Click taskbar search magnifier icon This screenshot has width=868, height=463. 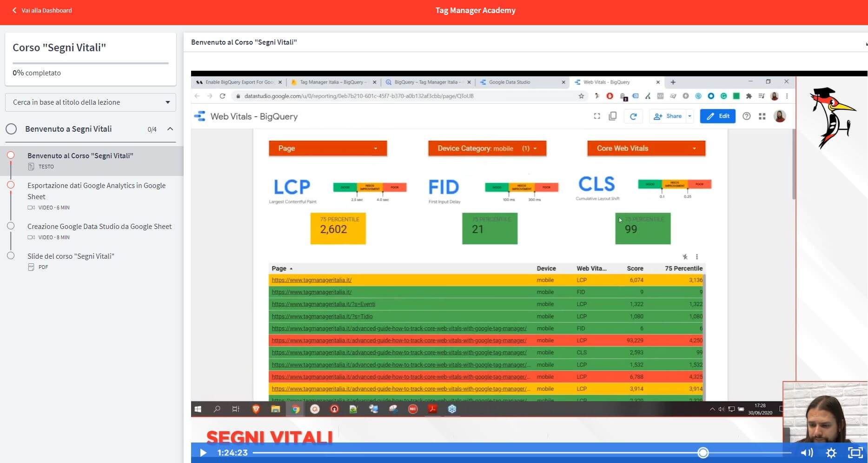[217, 409]
